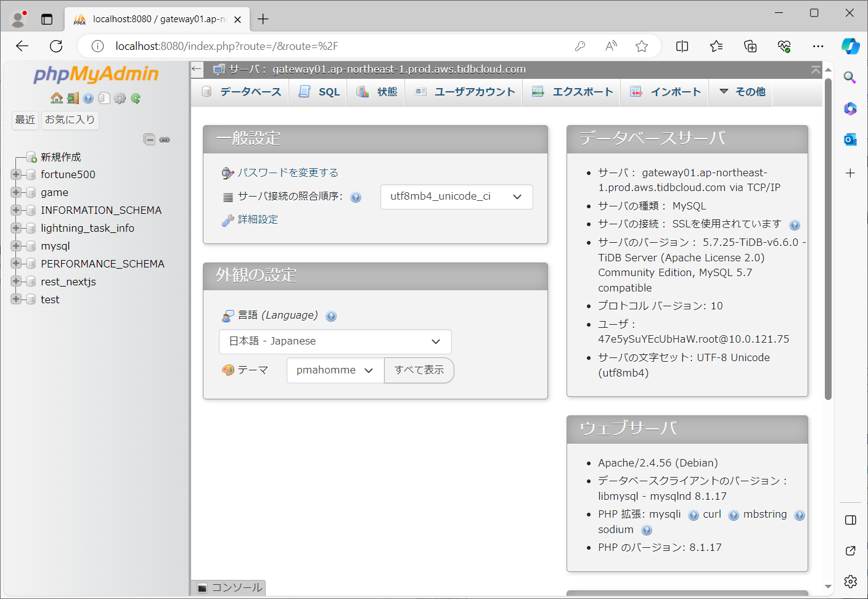Click help icon after curl extension
868x599 pixels.
click(734, 515)
